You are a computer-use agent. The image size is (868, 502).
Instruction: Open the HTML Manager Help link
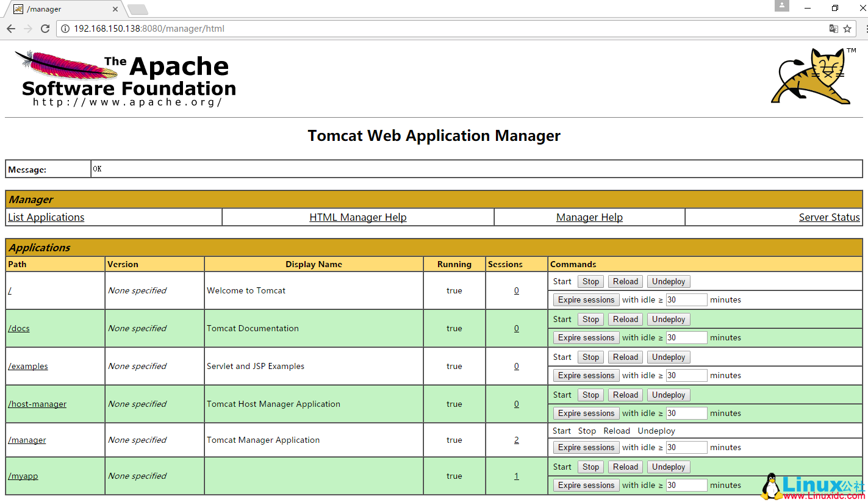point(357,217)
